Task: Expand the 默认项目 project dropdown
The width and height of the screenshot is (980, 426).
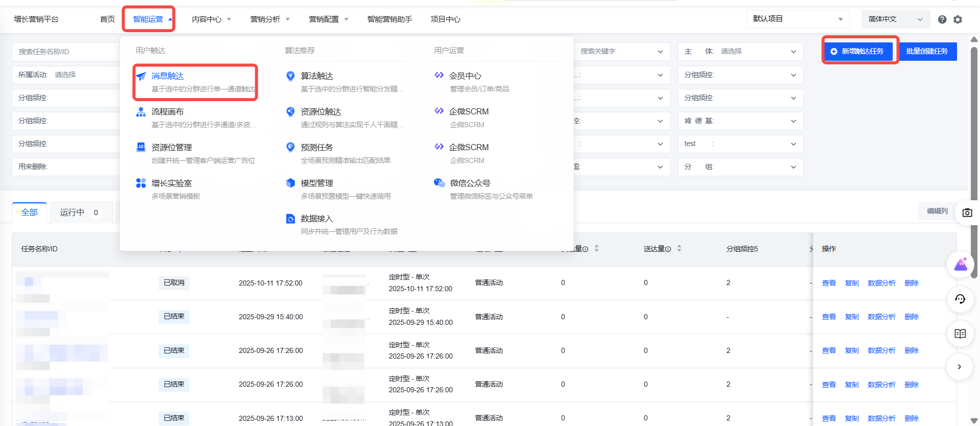Action: coord(797,19)
